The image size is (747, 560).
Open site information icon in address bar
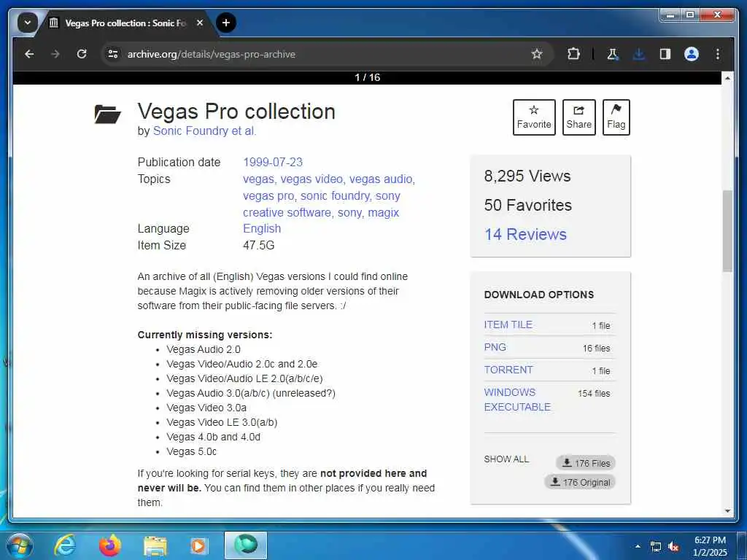(113, 54)
